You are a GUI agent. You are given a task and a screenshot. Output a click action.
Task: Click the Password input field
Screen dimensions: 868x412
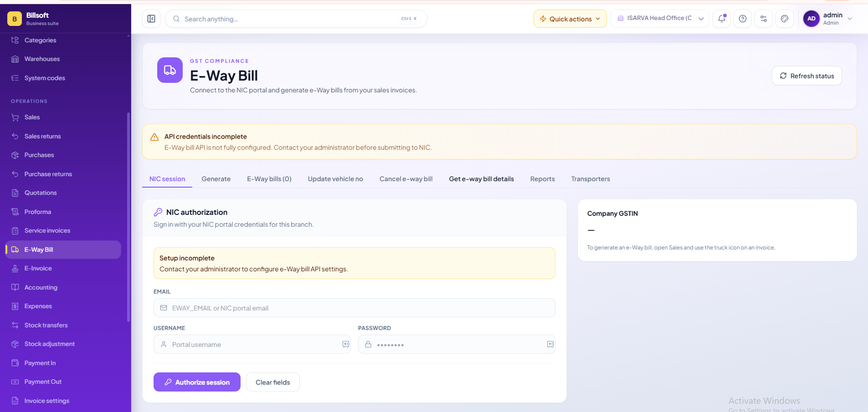tap(457, 344)
